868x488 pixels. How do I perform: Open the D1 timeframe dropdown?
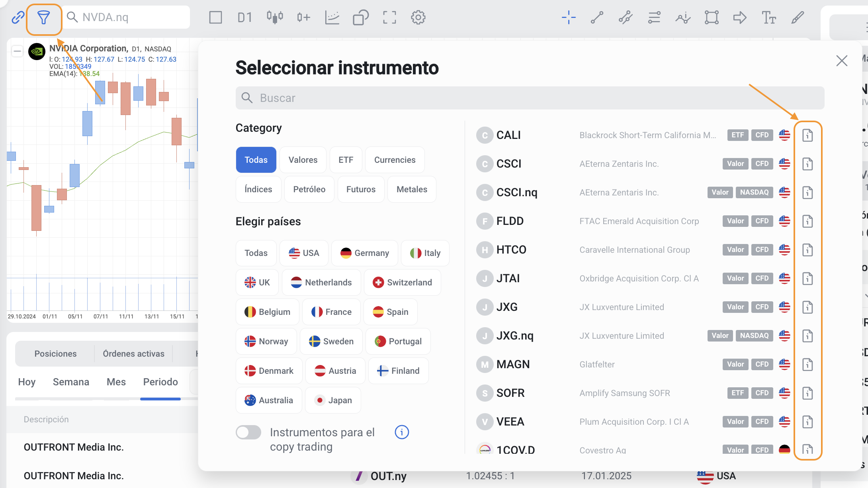[245, 18]
